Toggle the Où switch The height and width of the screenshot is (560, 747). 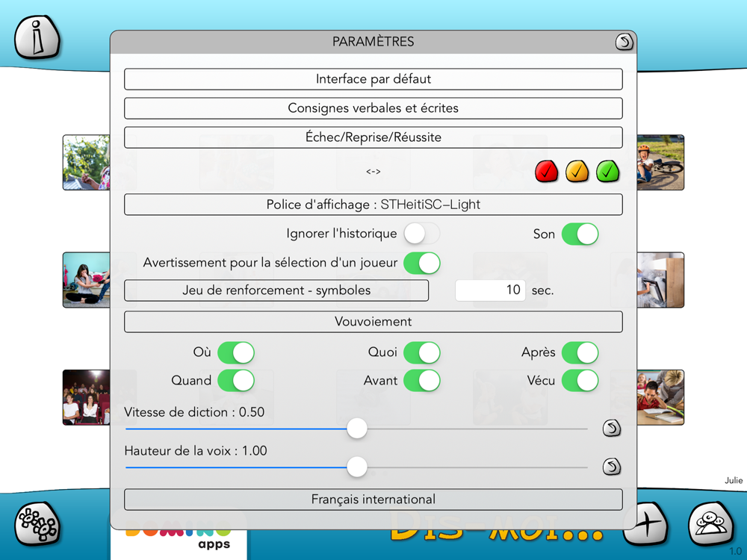pyautogui.click(x=236, y=353)
